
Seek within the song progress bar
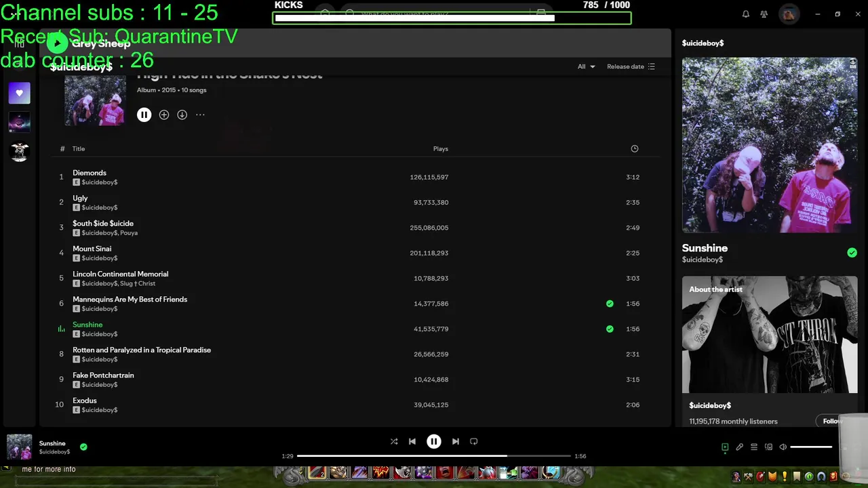click(434, 456)
